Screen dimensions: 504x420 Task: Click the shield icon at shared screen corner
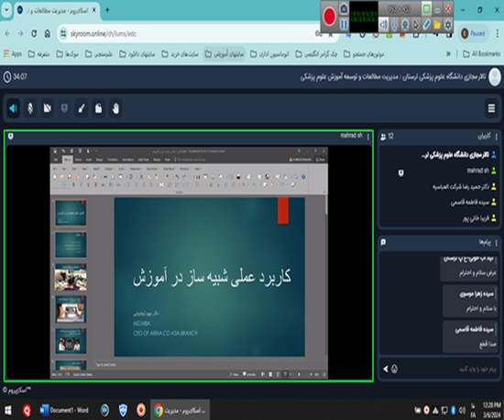(11, 137)
